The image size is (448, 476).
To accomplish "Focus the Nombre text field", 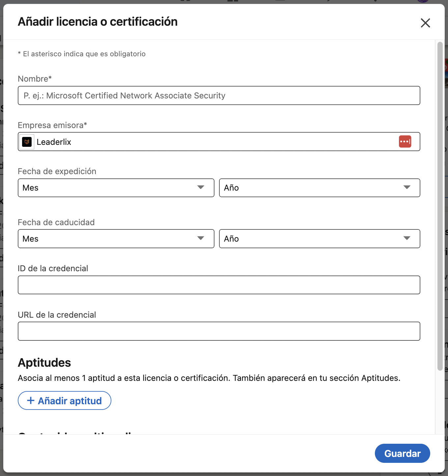I will (x=219, y=95).
